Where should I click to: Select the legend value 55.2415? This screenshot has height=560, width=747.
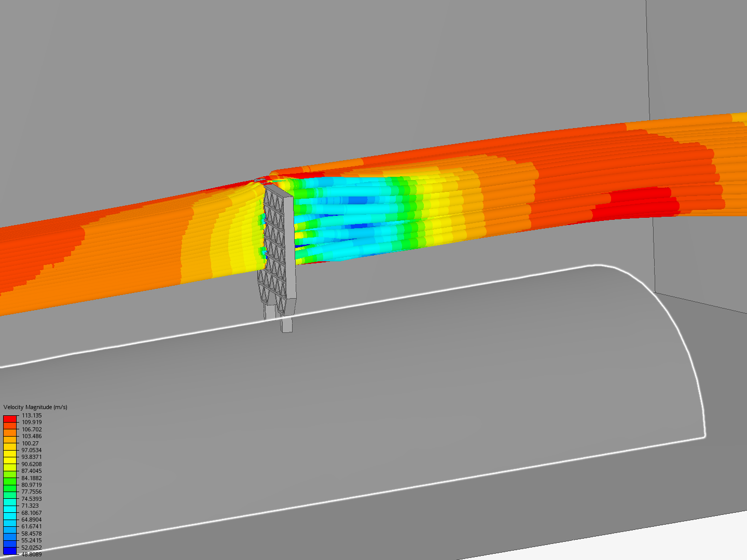click(32, 540)
